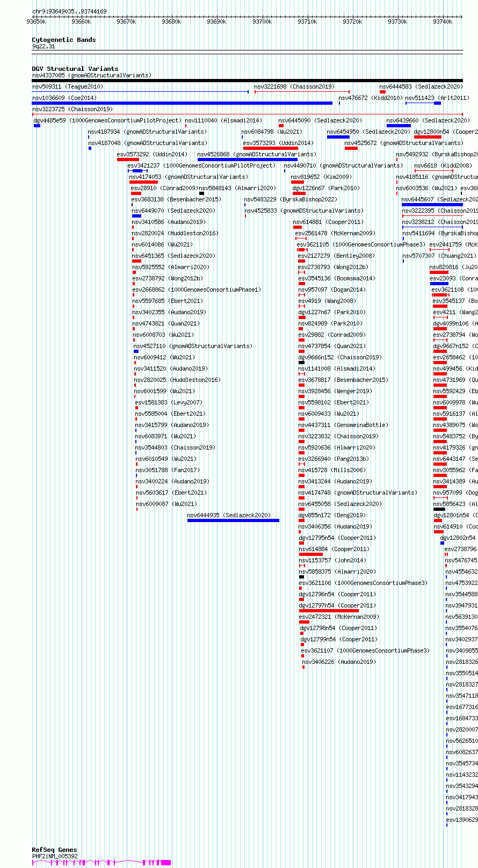Image resolution: width=478 pixels, height=868 pixels.
Task: Open variant esv2472321 (McKernan2009)
Action: tap(339, 617)
